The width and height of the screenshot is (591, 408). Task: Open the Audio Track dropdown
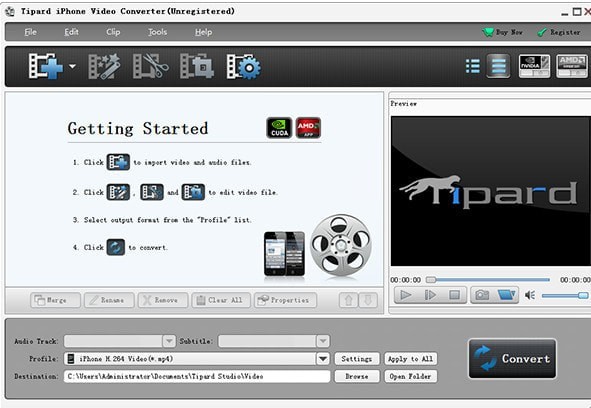point(169,341)
